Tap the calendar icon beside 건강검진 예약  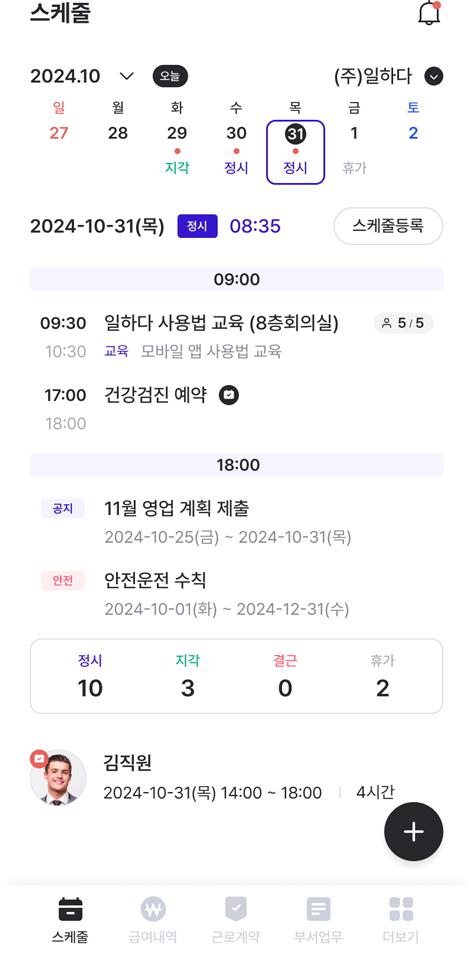pos(229,395)
